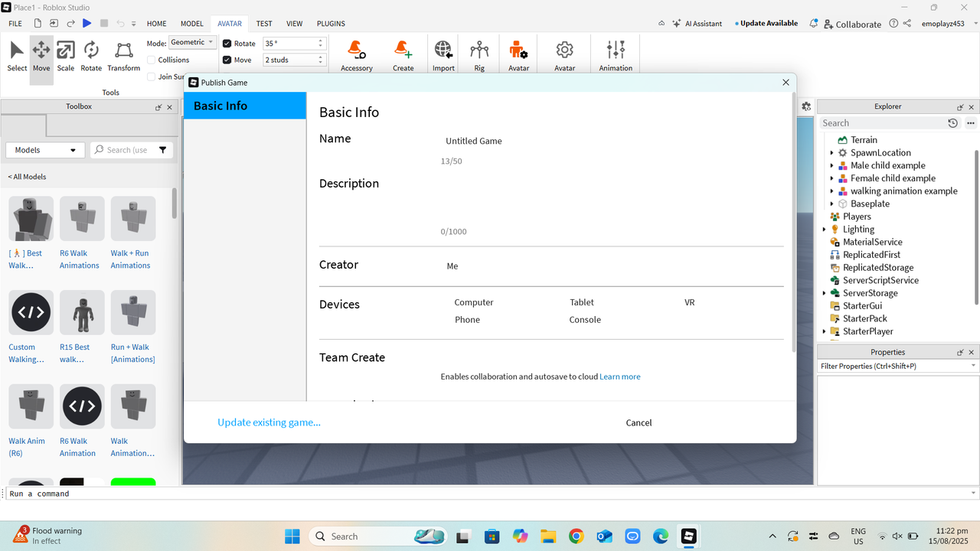Expand Lighting in Explorer

click(825, 230)
